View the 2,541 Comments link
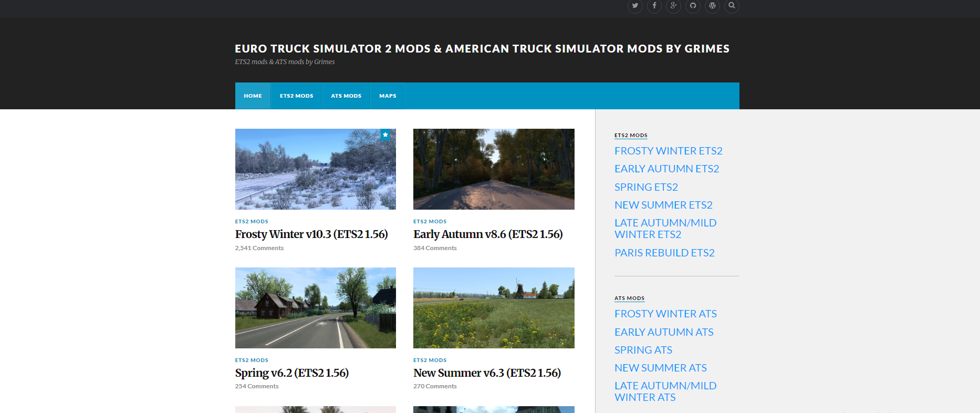 (x=259, y=248)
